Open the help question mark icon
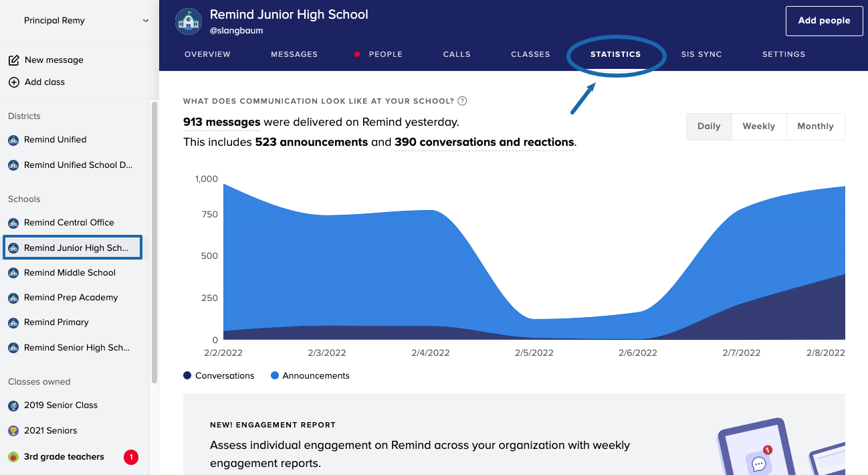The width and height of the screenshot is (868, 475). [x=462, y=101]
